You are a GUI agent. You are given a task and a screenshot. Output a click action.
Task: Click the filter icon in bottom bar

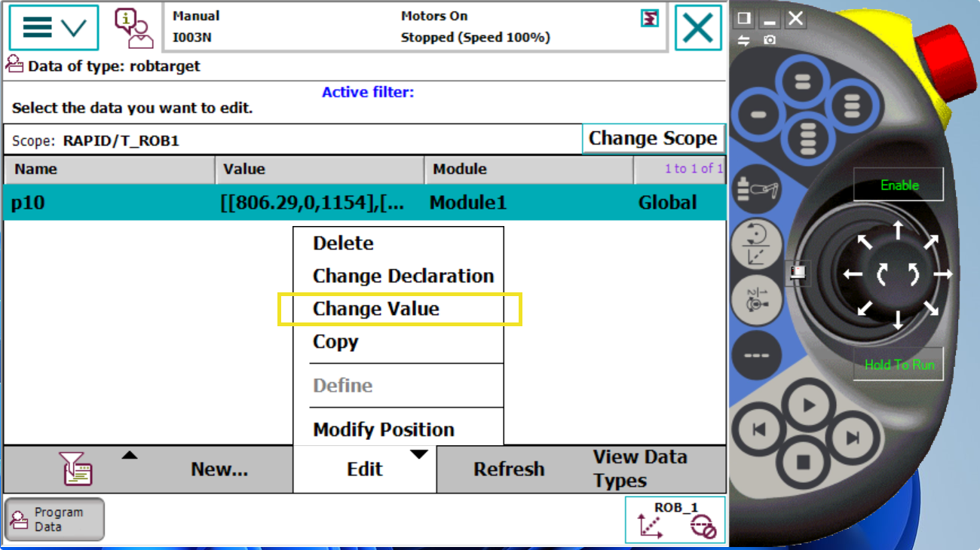coord(76,469)
